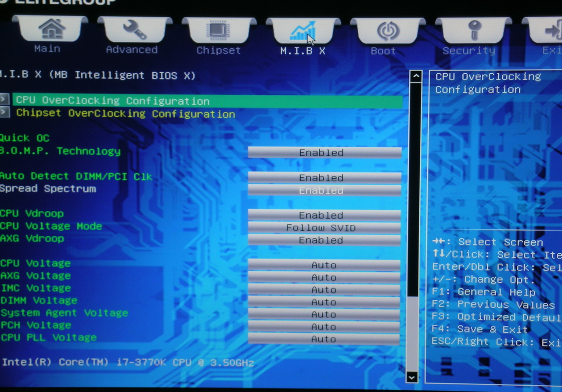Select the CPU Voltage Mode label

[x=51, y=226]
